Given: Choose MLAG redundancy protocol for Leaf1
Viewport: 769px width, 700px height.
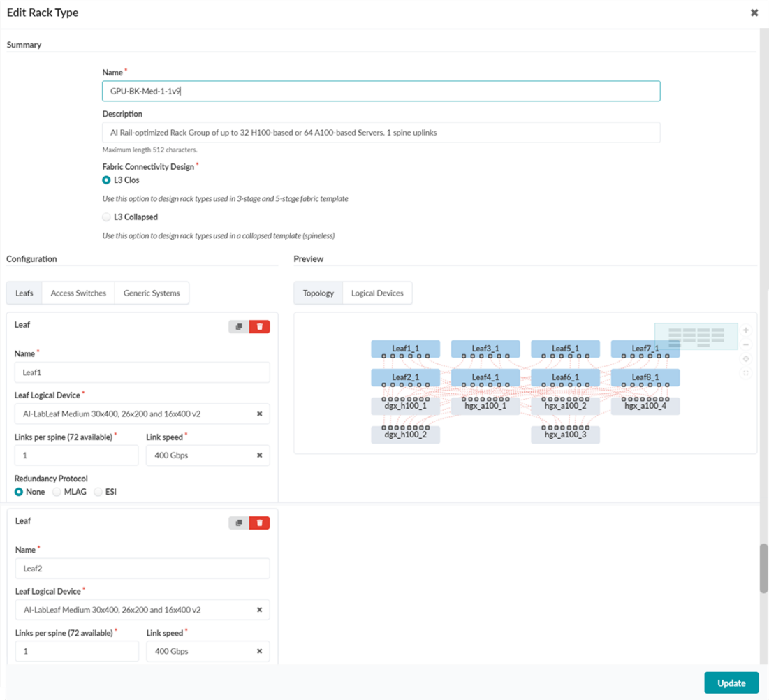Looking at the screenshot, I should 57,492.
